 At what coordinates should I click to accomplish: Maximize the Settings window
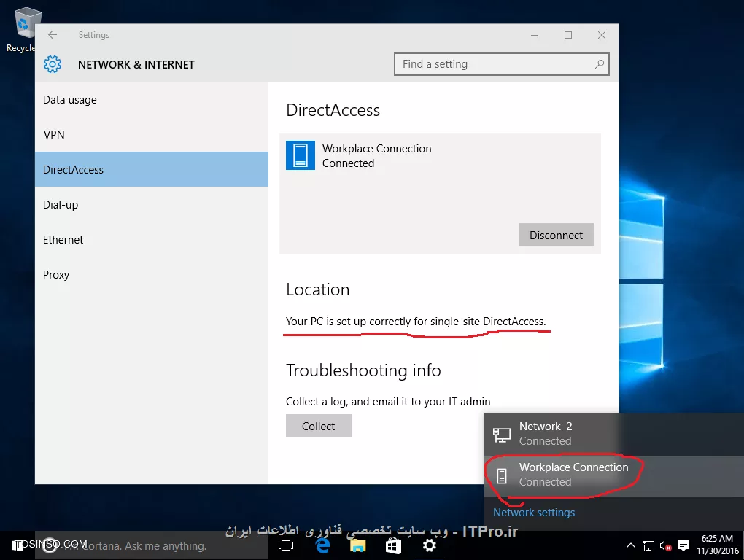click(x=568, y=35)
